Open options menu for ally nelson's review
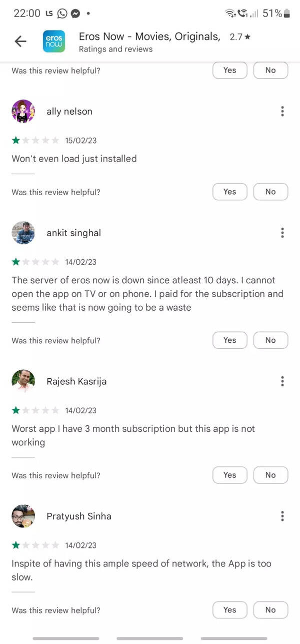This screenshot has width=300, height=644. click(x=282, y=111)
